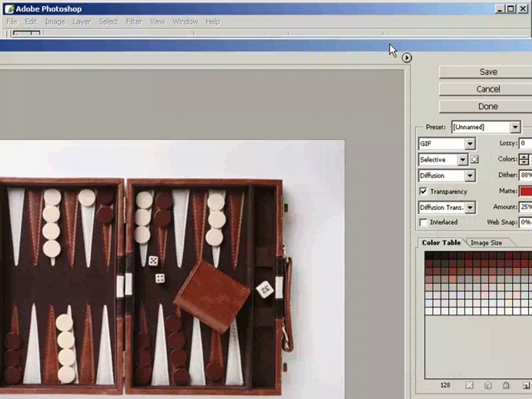Open the Edit menu
The image size is (532, 399).
point(30,22)
